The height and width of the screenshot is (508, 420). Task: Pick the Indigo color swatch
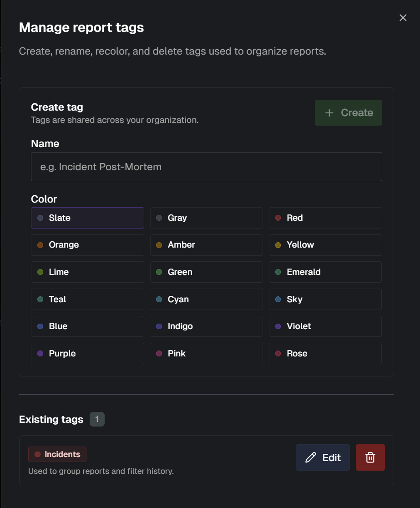pos(206,326)
